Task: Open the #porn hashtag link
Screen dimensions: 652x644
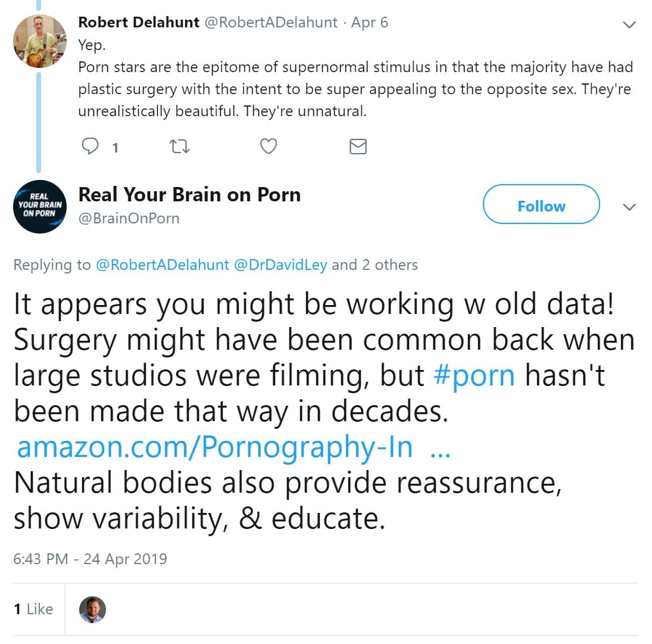Action: click(475, 375)
